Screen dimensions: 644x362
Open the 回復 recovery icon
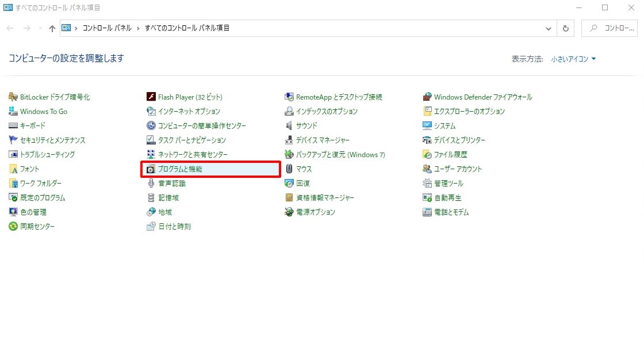pos(289,183)
